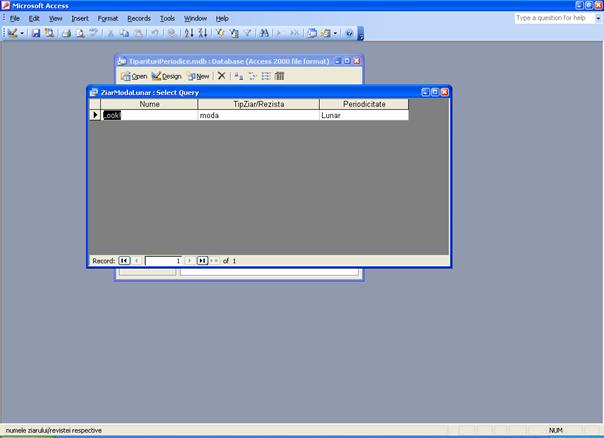Open Microsoft Access Help question mark icon
The width and height of the screenshot is (604, 438).
[349, 33]
